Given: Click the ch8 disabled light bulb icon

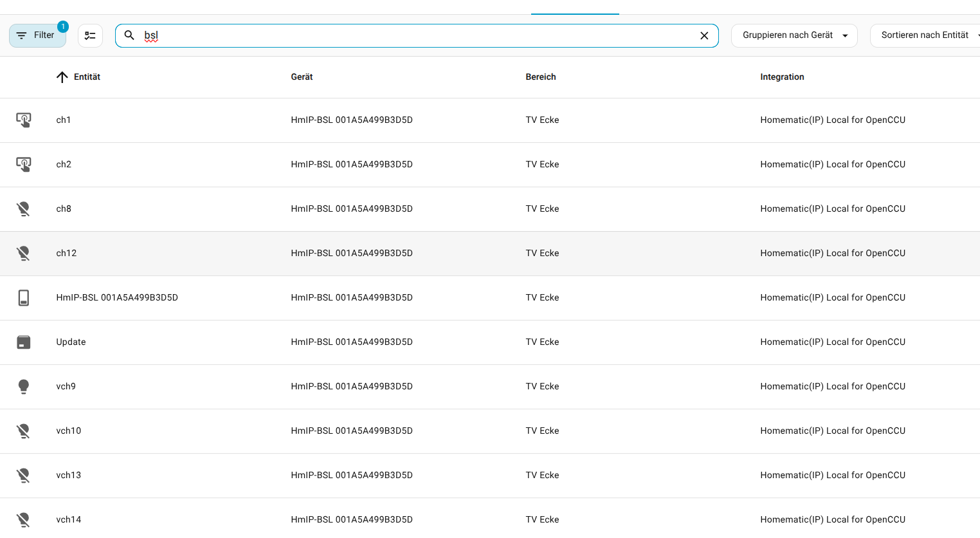Looking at the screenshot, I should coord(24,209).
